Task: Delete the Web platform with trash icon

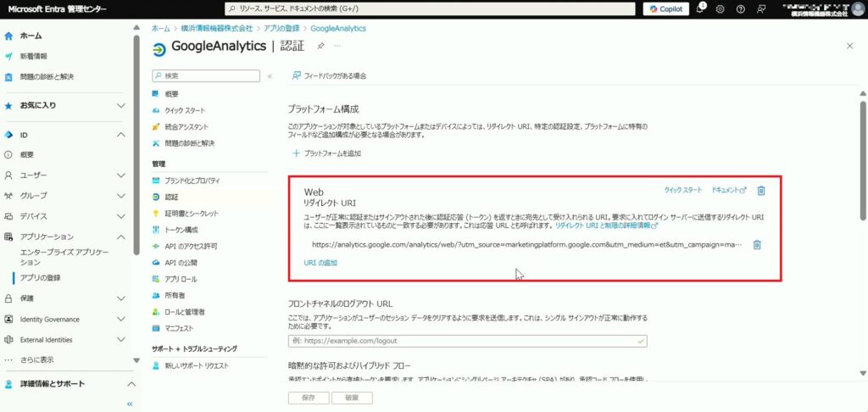Action: (x=761, y=190)
